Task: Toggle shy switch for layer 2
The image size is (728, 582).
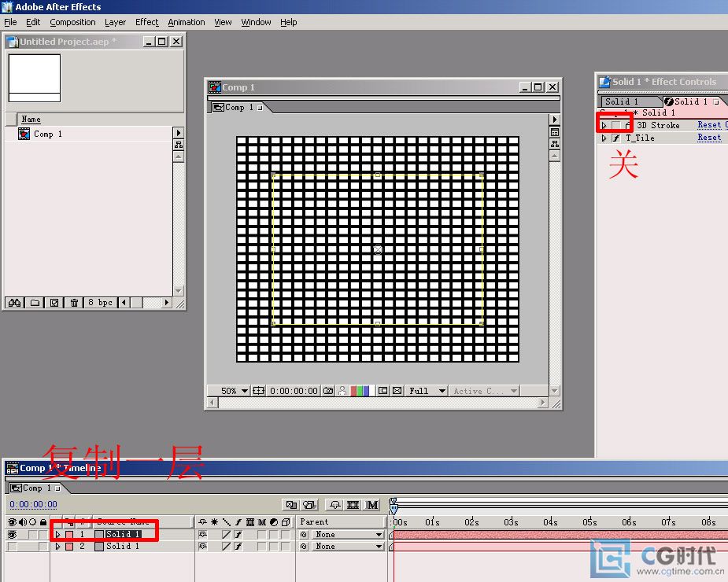Action: (x=202, y=547)
